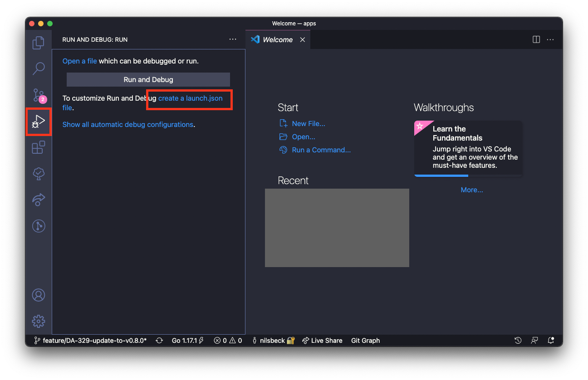The width and height of the screenshot is (588, 380).
Task: Click the history clock icon in status bar
Action: coord(518,341)
